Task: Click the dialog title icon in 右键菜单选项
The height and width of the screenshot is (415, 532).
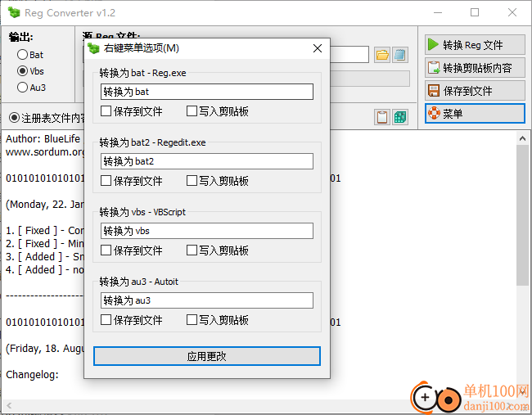Action: (x=93, y=48)
